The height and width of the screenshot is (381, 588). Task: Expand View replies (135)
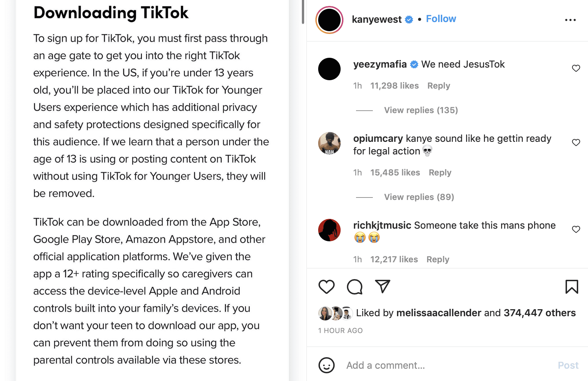[421, 110]
